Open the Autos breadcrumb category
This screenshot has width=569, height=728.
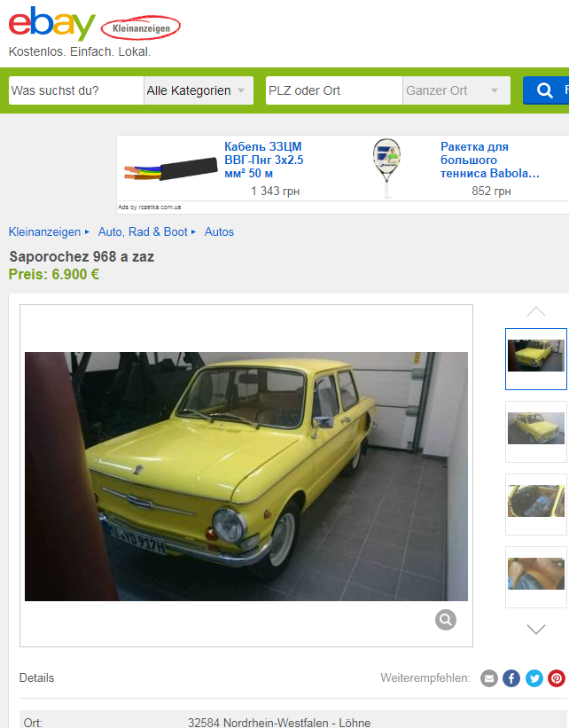click(x=219, y=231)
